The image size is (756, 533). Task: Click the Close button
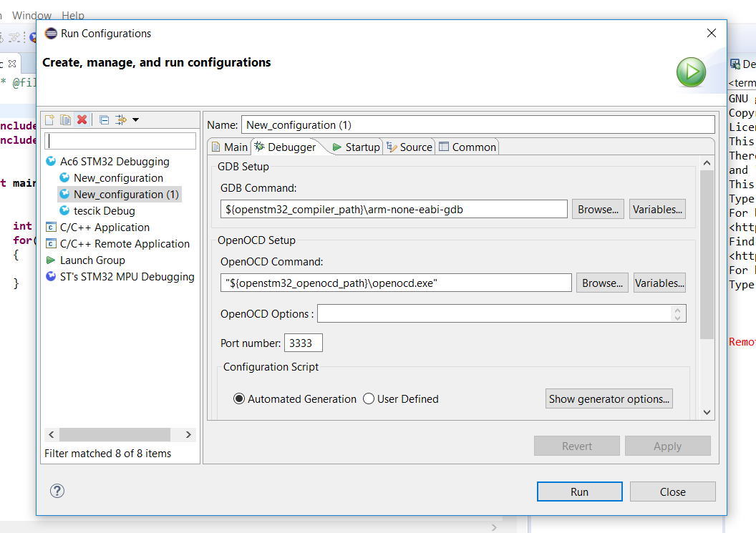click(672, 492)
